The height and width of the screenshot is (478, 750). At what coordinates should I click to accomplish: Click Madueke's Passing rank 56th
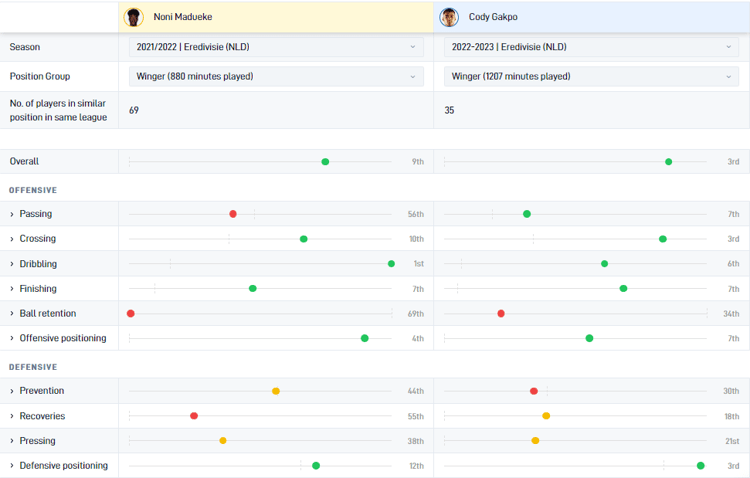(x=416, y=214)
